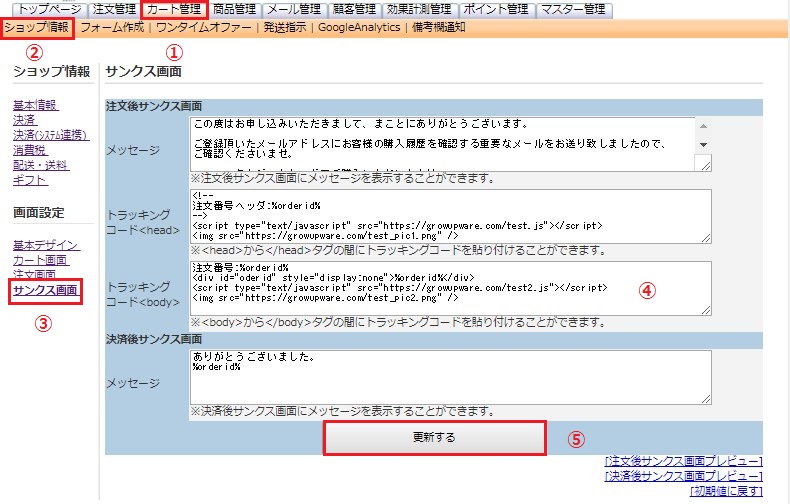
Task: Go to メール管理 tab
Action: coord(294,10)
